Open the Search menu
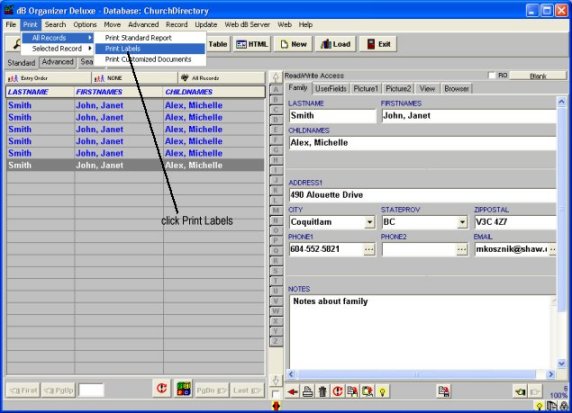 [x=55, y=24]
